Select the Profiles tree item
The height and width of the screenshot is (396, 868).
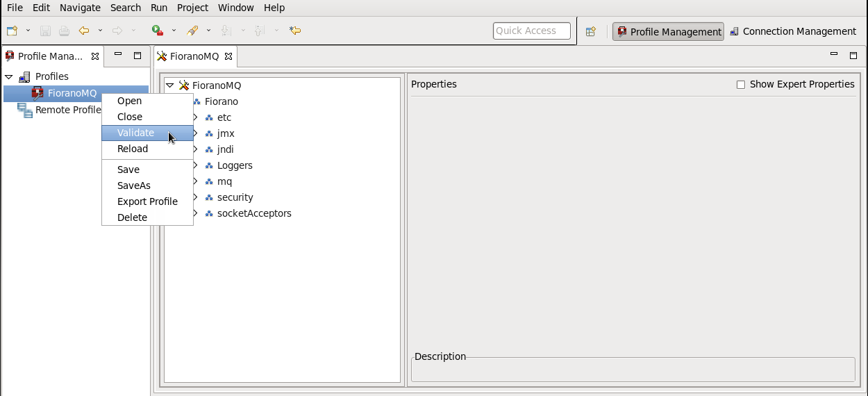tap(52, 76)
